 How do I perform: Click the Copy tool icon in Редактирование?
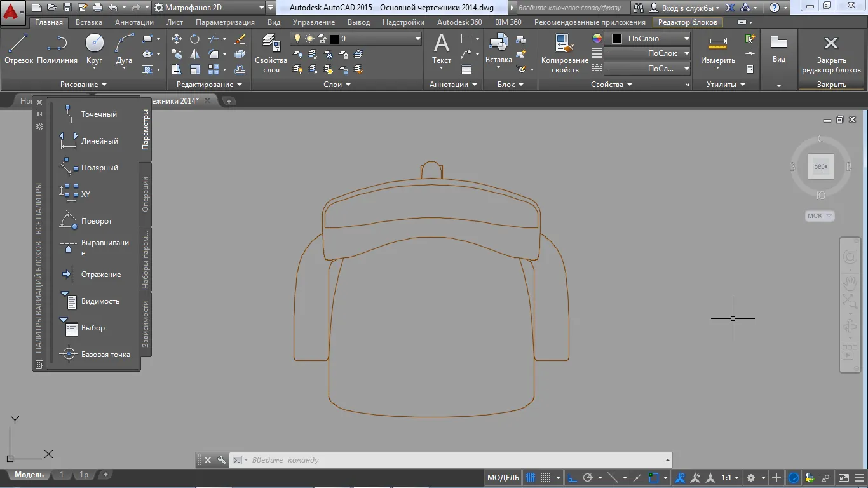tap(177, 54)
